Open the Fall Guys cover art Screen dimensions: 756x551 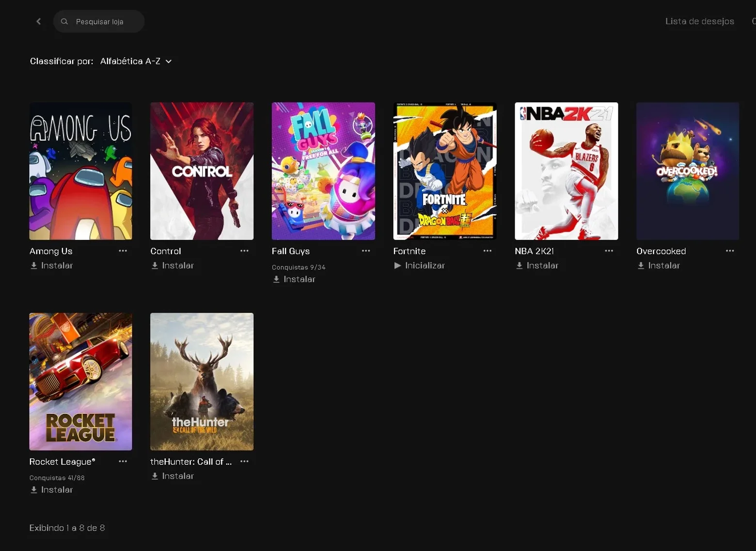click(x=323, y=171)
